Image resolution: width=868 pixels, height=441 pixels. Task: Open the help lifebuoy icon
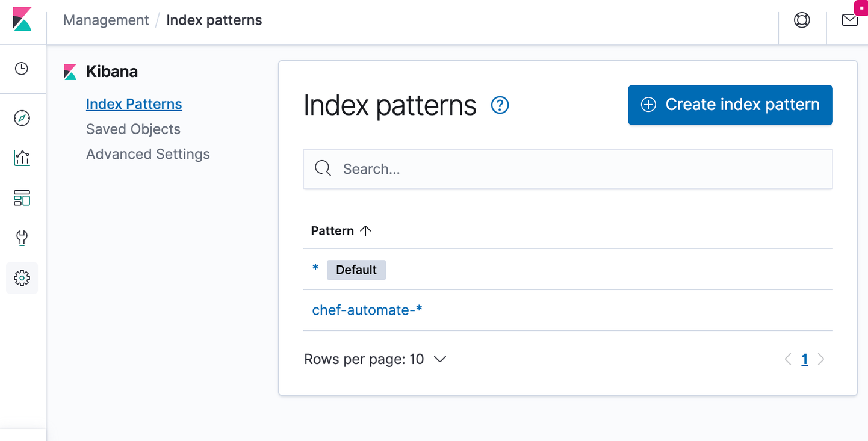(x=802, y=20)
